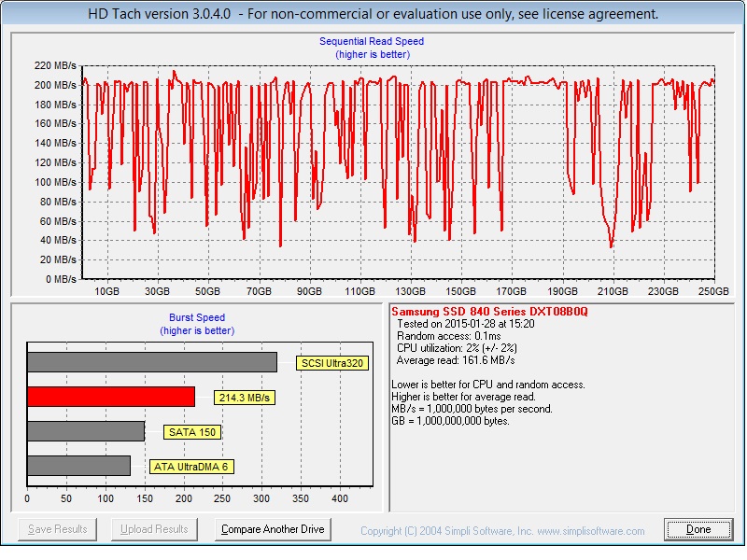Click the 214.3 MB/s label

click(245, 398)
